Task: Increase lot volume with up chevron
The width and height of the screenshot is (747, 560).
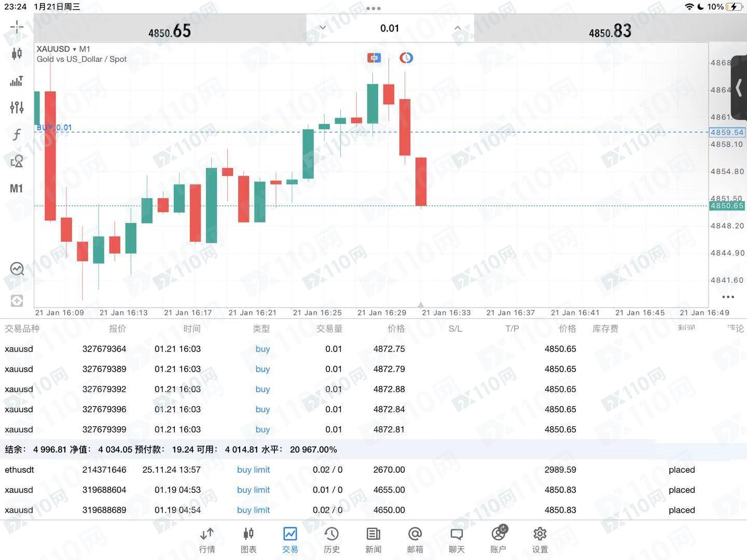Action: point(458,28)
